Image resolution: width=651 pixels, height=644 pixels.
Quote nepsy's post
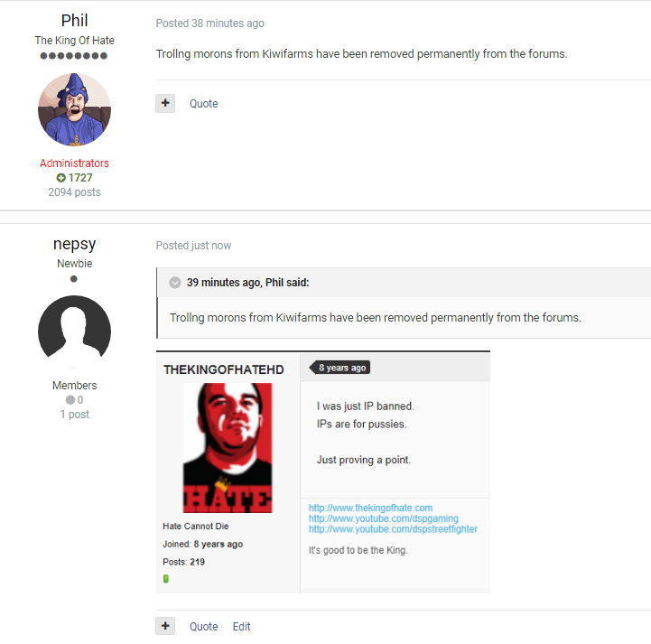click(x=203, y=626)
